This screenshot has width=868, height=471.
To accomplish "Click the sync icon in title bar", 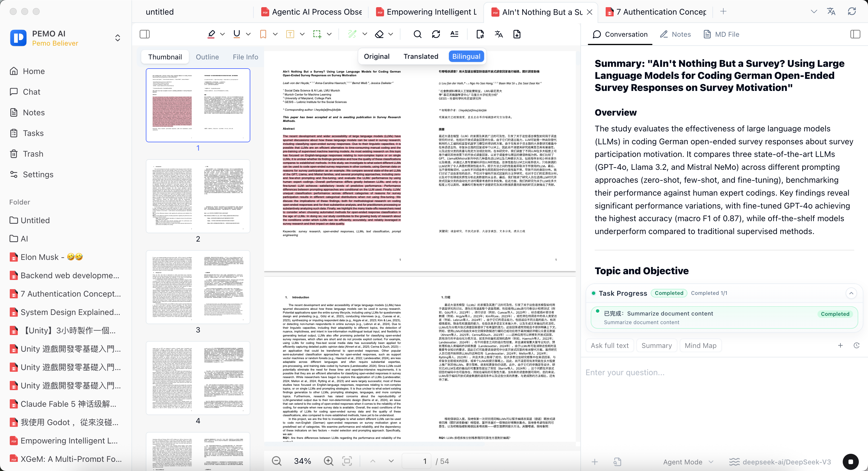I will coord(852,11).
